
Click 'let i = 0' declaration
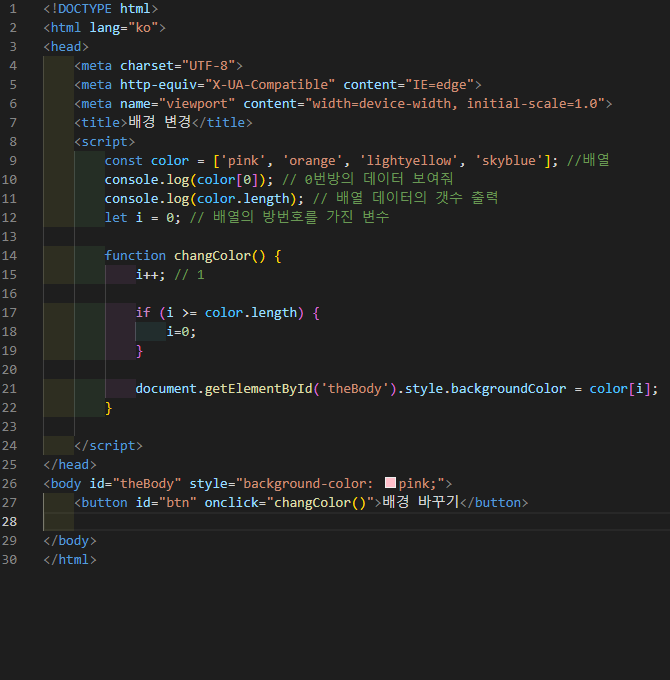[x=142, y=217]
